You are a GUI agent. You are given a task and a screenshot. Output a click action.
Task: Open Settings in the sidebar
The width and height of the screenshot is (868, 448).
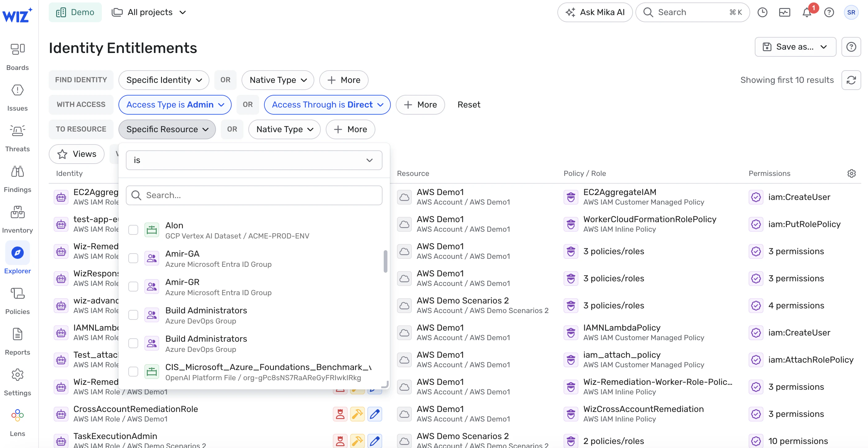pyautogui.click(x=18, y=382)
